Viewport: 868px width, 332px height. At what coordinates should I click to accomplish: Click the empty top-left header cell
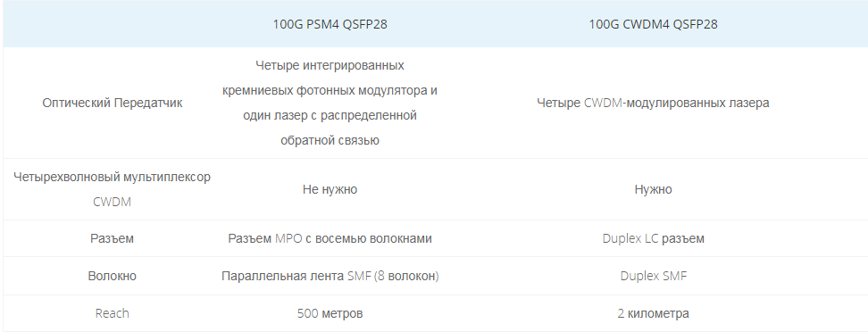click(x=112, y=24)
